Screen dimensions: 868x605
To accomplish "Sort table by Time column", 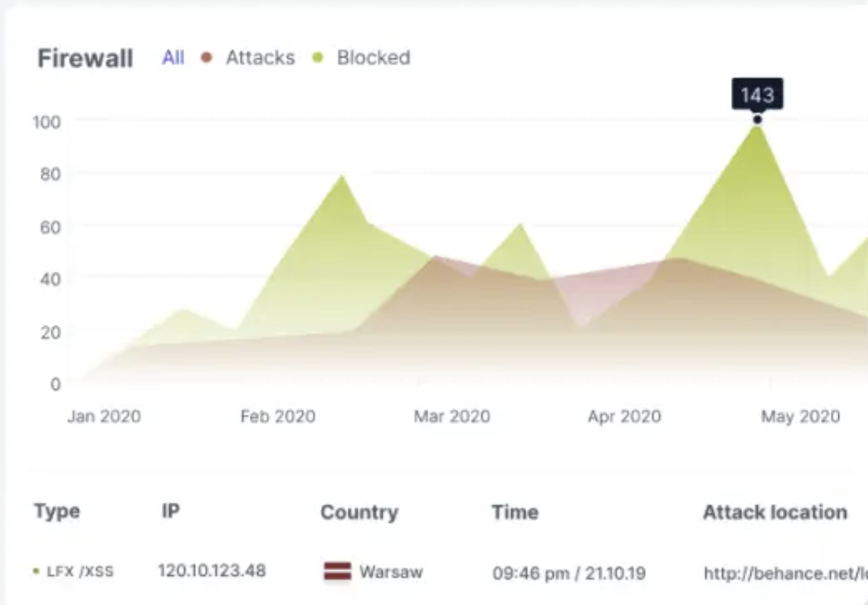I will click(x=515, y=512).
